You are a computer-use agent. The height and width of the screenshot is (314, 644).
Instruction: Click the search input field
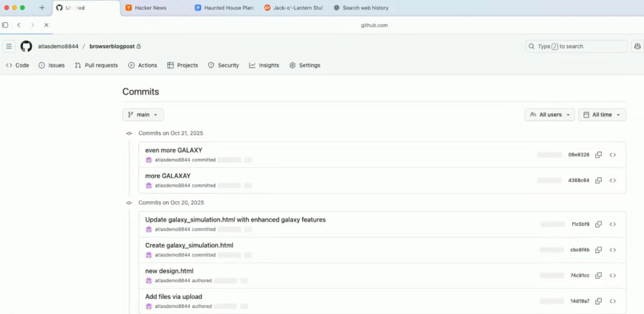click(x=576, y=46)
